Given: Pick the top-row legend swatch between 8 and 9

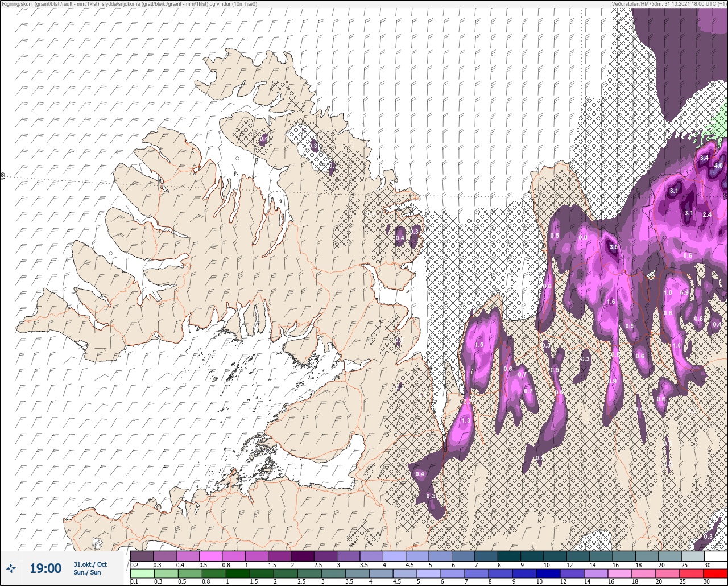Looking at the screenshot, I should [x=509, y=556].
